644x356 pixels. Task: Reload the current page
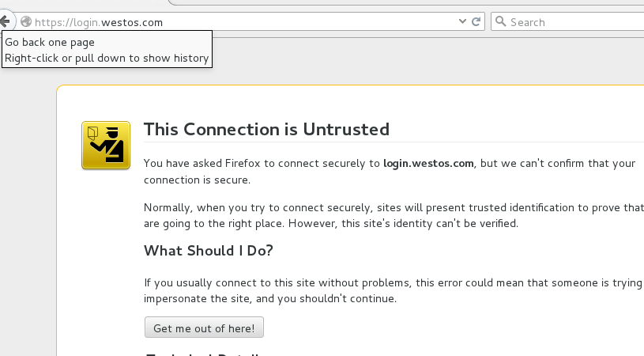[476, 21]
